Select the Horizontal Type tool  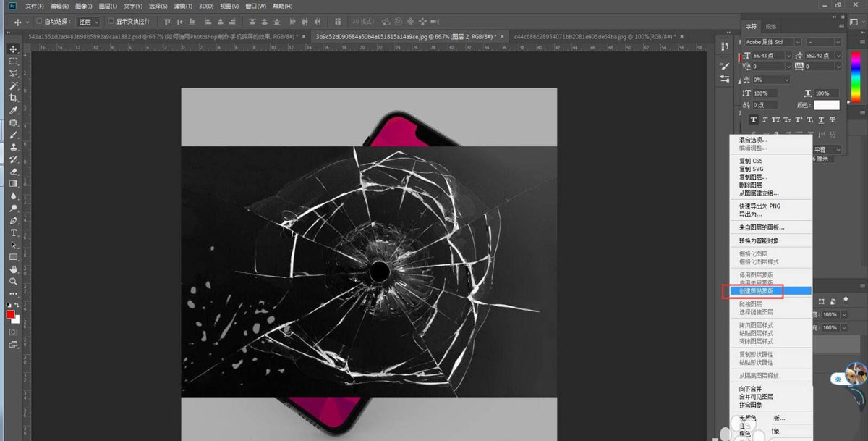coord(13,232)
